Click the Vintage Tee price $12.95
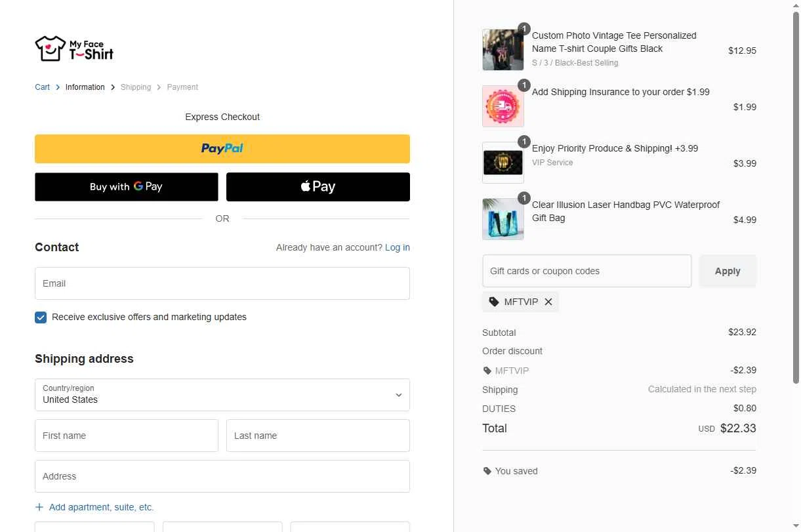The image size is (801, 532). click(x=742, y=51)
